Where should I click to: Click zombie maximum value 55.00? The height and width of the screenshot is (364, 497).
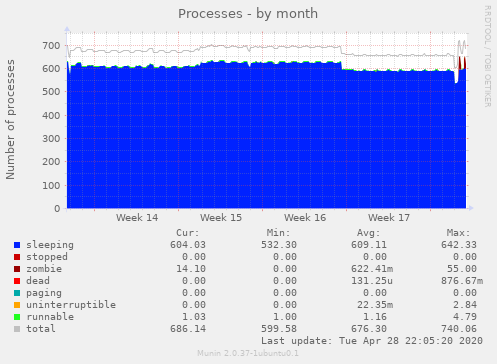[462, 269]
